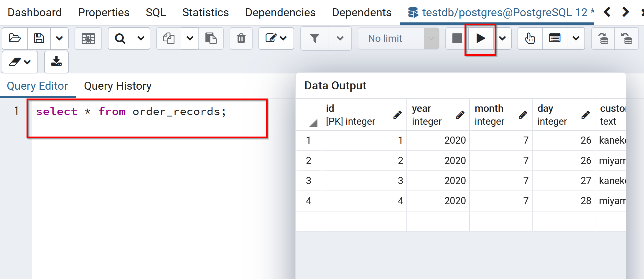644x279 pixels.
Task: Expand the Execute options dropdown arrow
Action: click(503, 38)
